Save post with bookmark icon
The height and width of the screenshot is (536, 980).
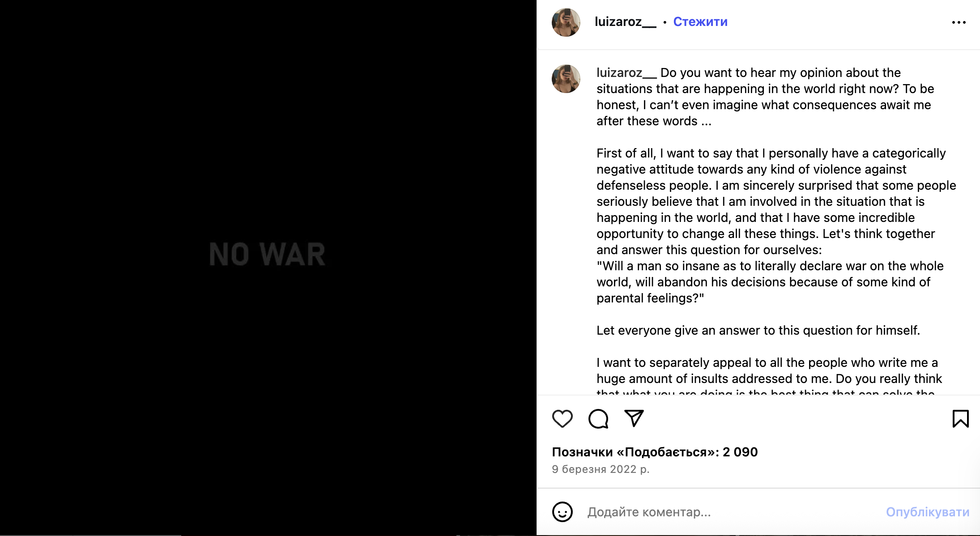[x=960, y=419]
